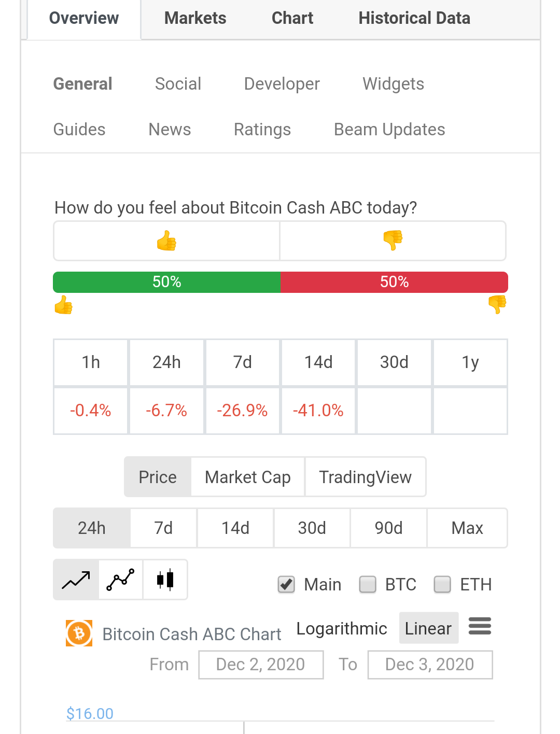Click the Bitcoin Cash ABC coin logo

[x=79, y=633]
